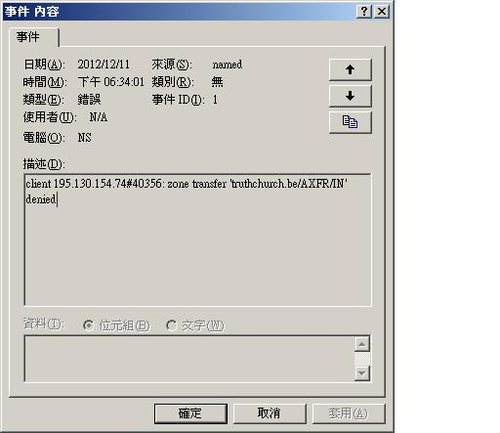Select the 位元組 radio button
500x433 pixels.
coord(88,325)
